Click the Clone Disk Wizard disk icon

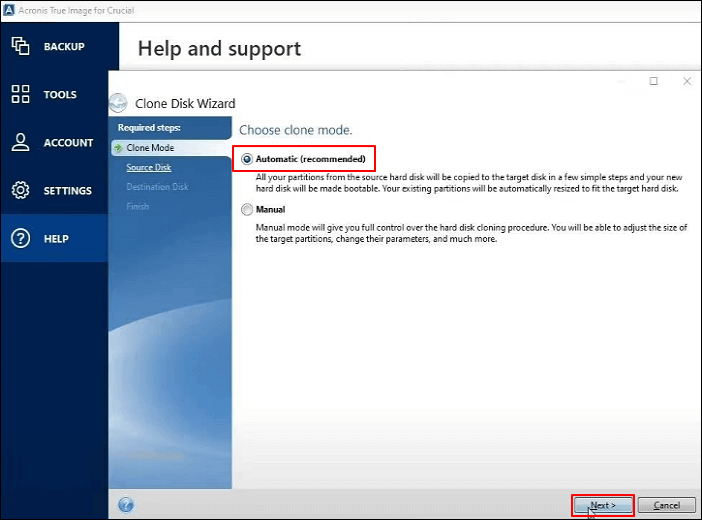(x=118, y=102)
